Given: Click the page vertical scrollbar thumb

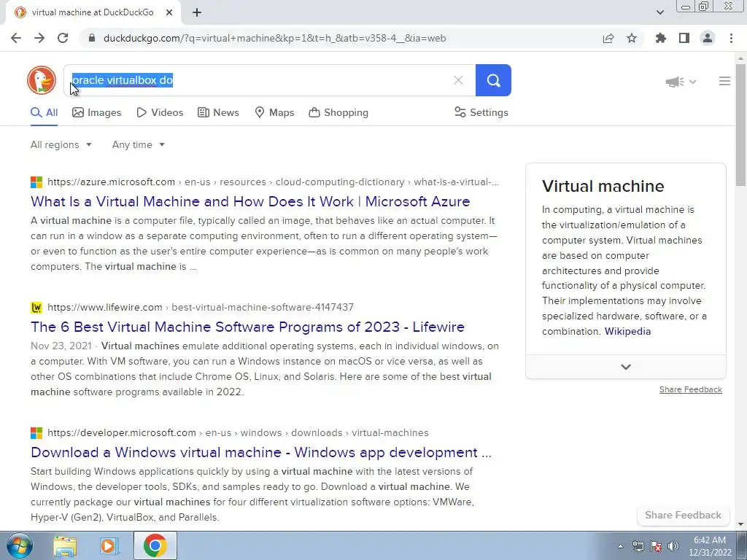Looking at the screenshot, I should point(741,125).
